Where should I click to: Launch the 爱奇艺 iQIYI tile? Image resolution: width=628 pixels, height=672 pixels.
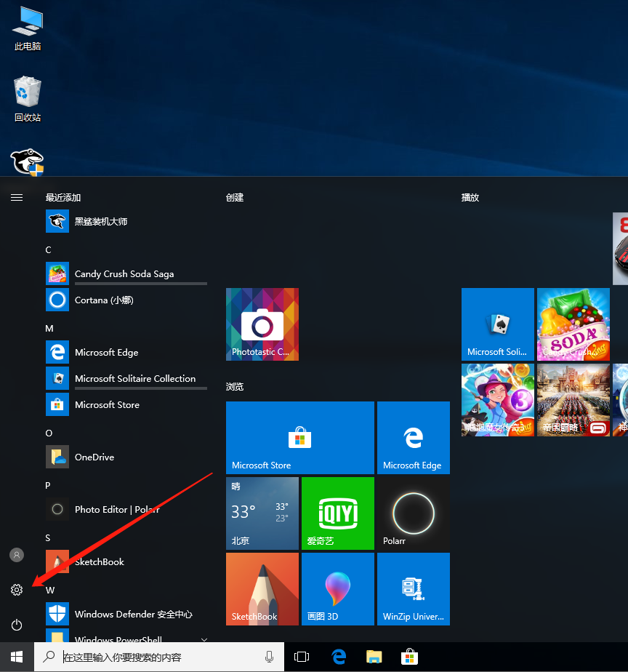tap(337, 513)
